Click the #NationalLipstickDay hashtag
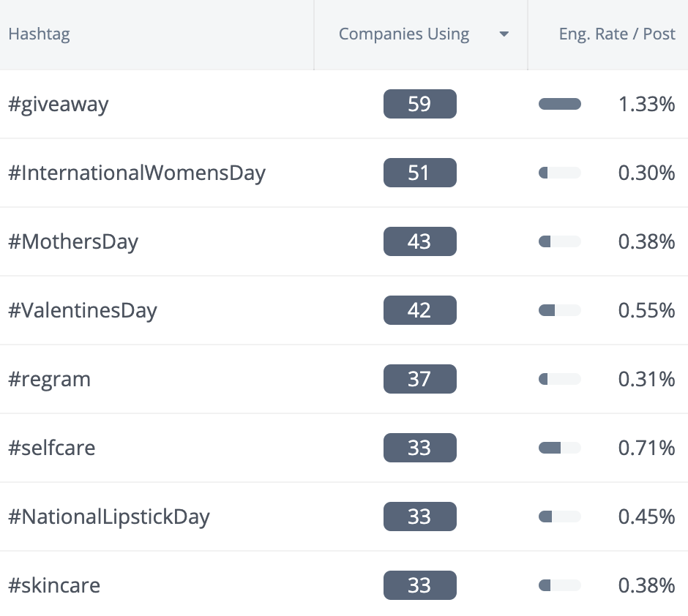Image resolution: width=688 pixels, height=616 pixels. tap(109, 517)
